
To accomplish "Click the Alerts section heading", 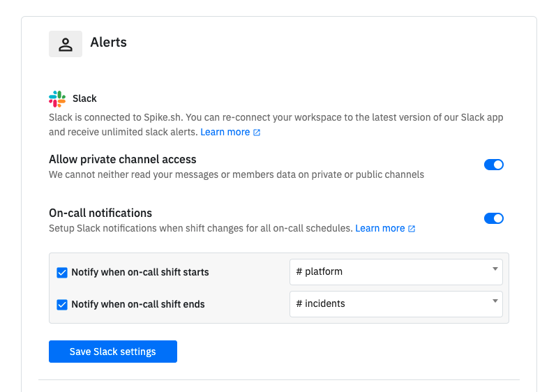I will pyautogui.click(x=108, y=43).
